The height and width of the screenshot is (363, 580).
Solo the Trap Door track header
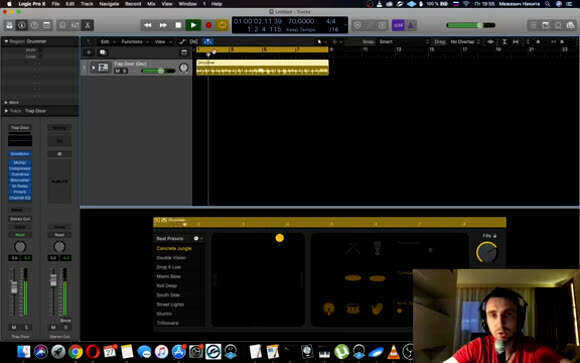pos(124,71)
